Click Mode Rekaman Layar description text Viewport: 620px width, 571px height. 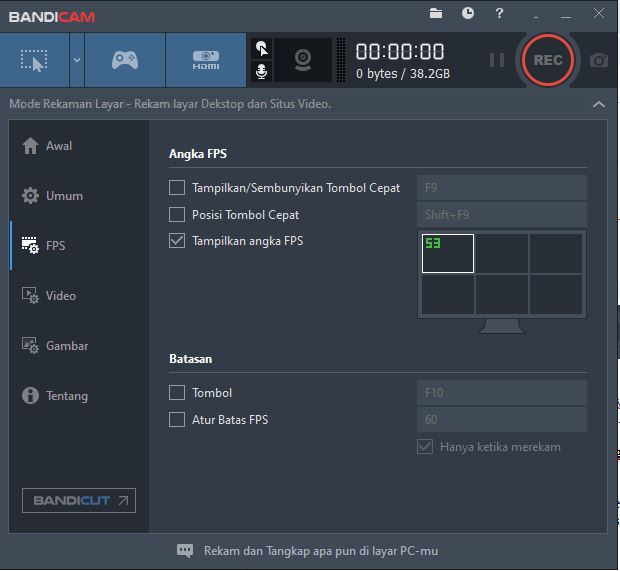point(170,104)
